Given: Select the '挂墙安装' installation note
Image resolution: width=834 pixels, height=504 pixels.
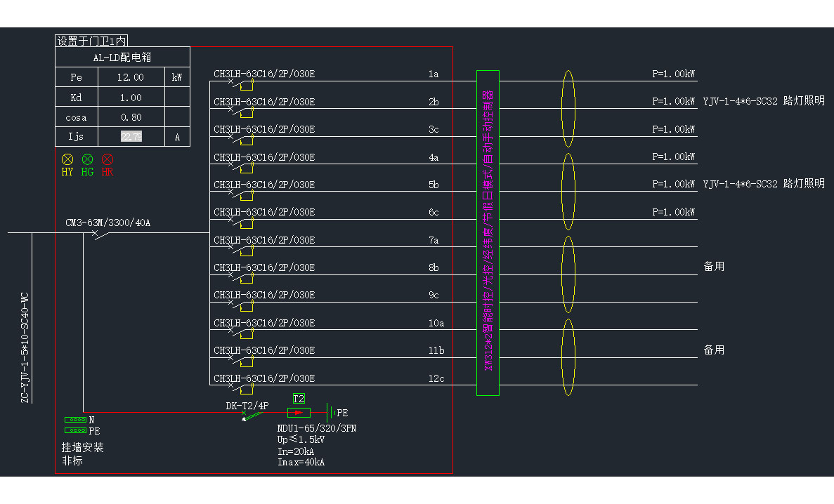Looking at the screenshot, I should click(82, 448).
